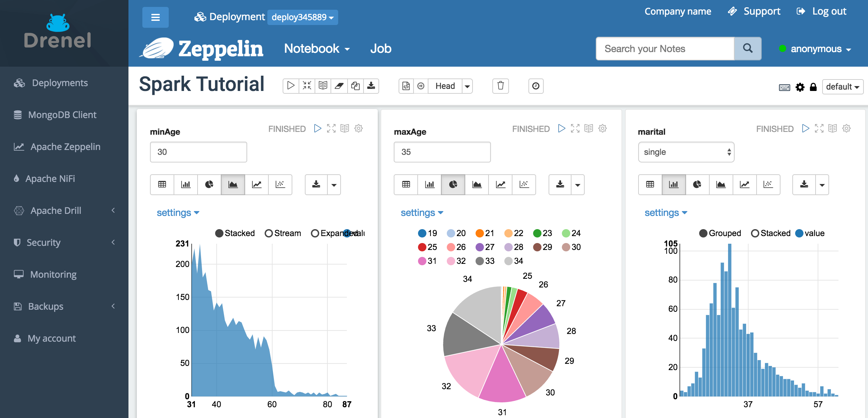Toggle series 19 in pie legend
This screenshot has width=868, height=418.
(428, 233)
